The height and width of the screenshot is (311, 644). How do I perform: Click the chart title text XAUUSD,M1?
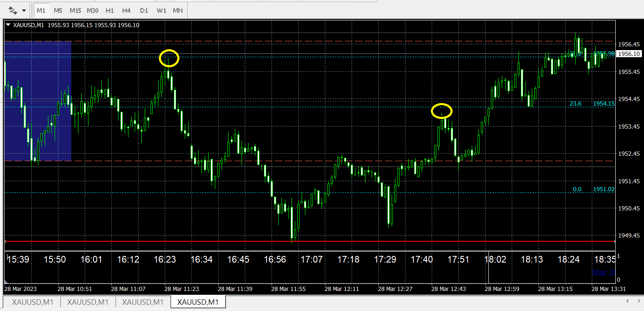(x=28, y=25)
